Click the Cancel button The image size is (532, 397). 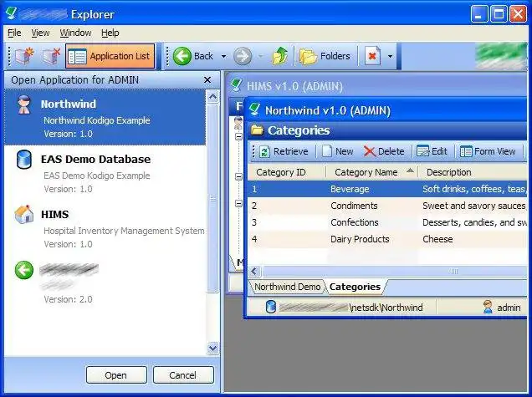point(183,375)
